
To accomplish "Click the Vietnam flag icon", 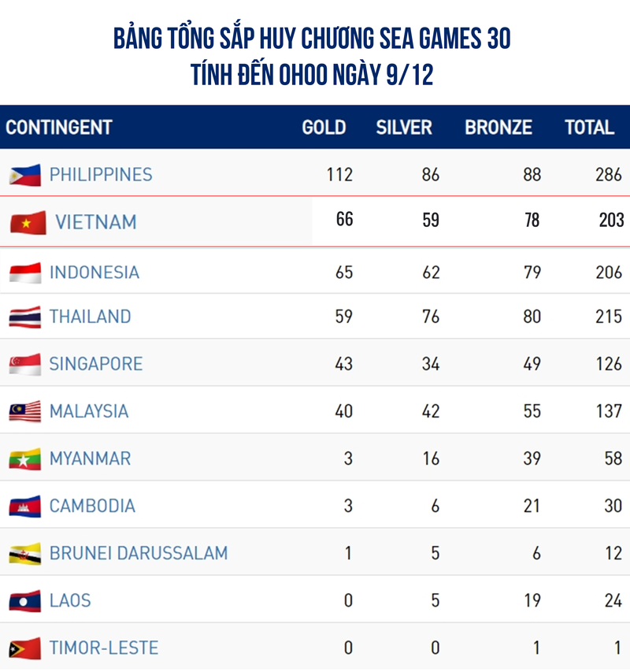I will 28,223.
